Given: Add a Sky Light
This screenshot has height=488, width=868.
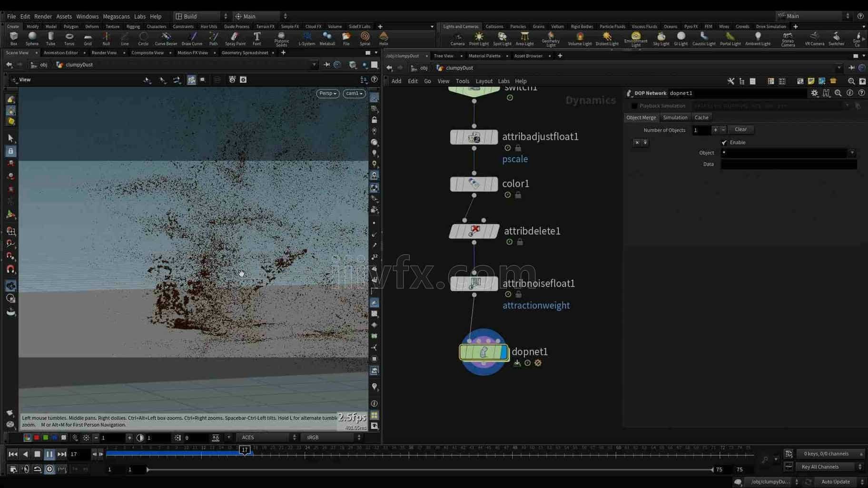Looking at the screenshot, I should click(661, 39).
